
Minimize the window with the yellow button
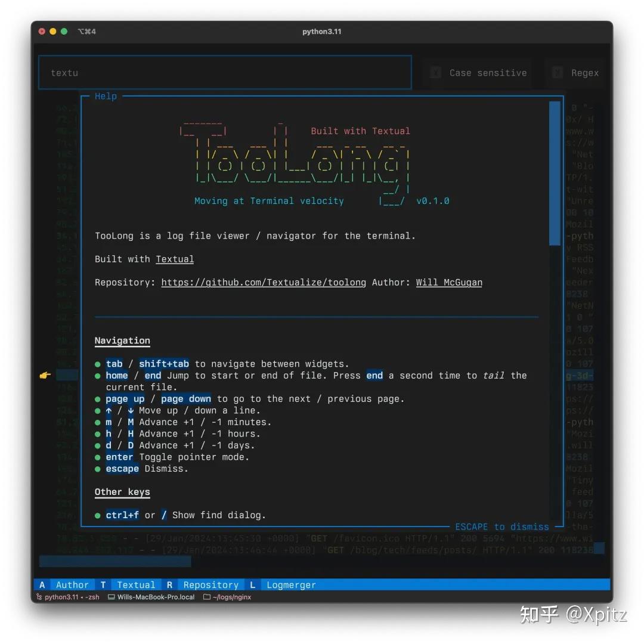click(53, 31)
